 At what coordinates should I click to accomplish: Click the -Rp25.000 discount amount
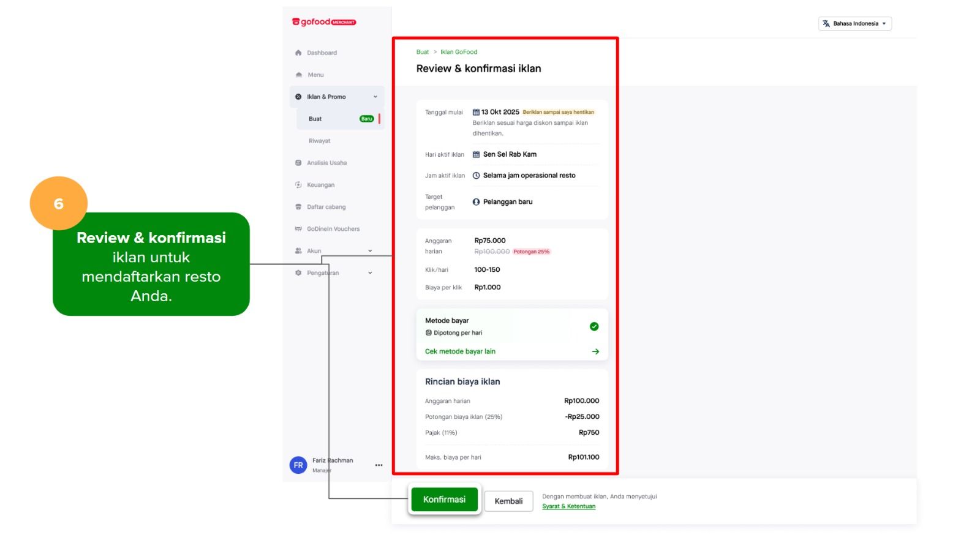point(582,417)
